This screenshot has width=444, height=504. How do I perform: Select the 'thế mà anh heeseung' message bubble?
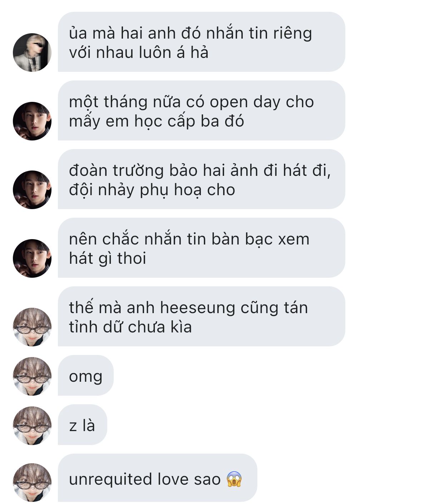(202, 316)
